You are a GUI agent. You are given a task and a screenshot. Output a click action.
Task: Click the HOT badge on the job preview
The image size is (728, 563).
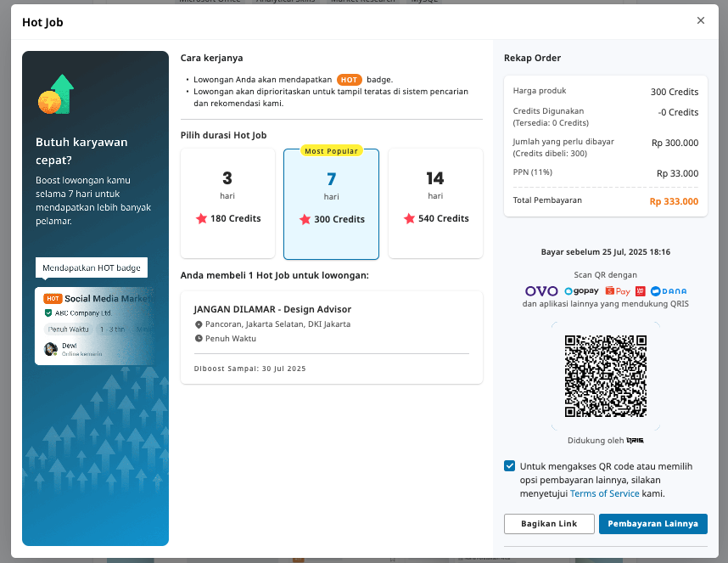coord(53,297)
